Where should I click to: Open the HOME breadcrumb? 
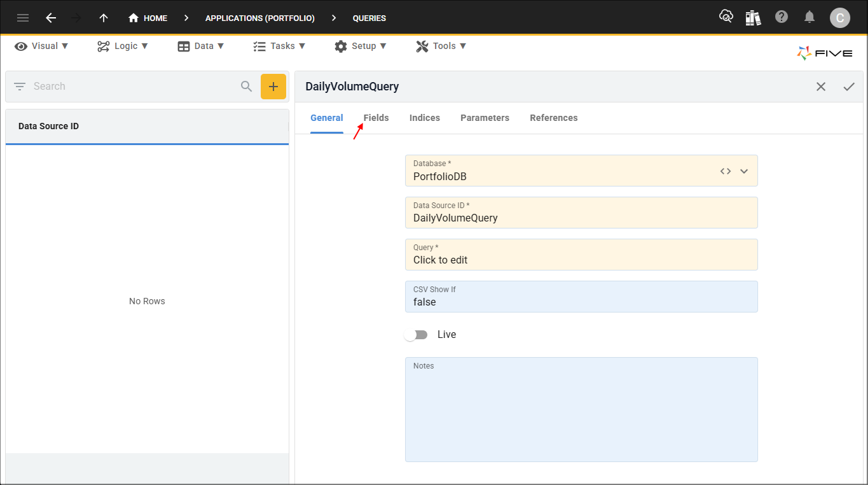tap(148, 18)
